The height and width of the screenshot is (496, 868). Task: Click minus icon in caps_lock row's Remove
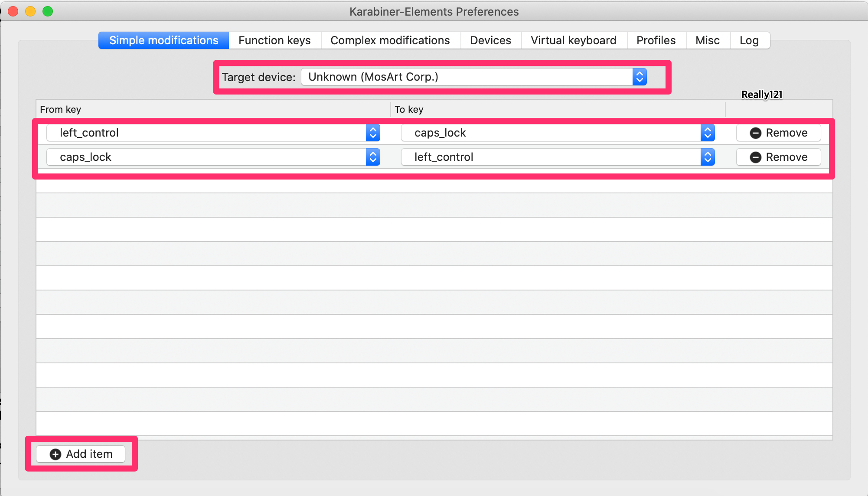point(756,157)
